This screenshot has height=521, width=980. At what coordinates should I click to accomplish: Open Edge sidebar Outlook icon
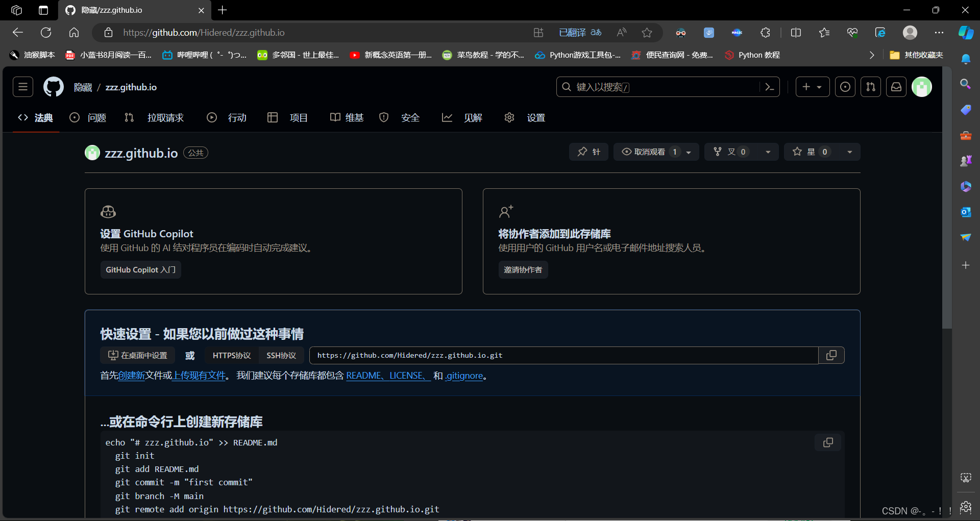(x=966, y=212)
